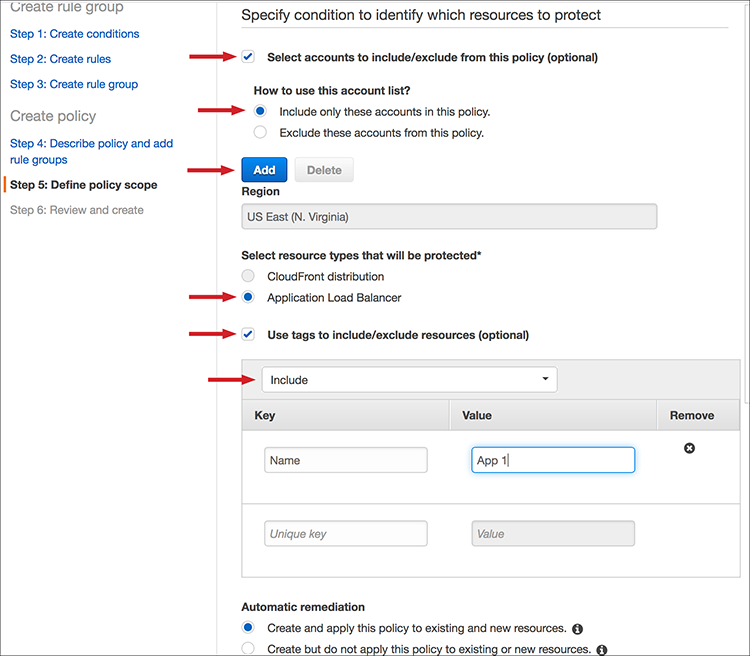Open Step 2: Create rules
The width and height of the screenshot is (750, 656).
coord(61,59)
